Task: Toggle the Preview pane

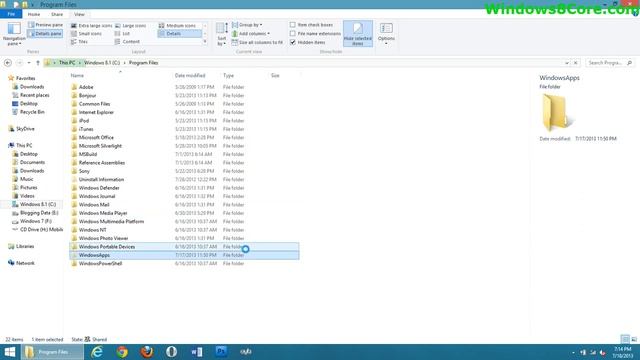Action: point(45,25)
